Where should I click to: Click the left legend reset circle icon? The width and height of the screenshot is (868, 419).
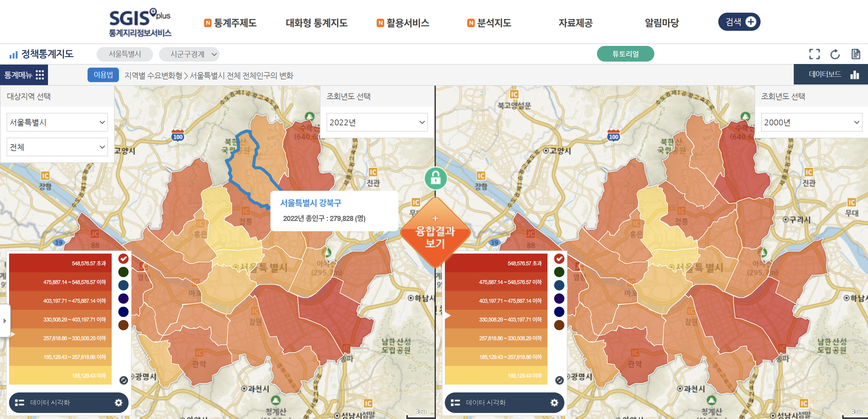[123, 380]
